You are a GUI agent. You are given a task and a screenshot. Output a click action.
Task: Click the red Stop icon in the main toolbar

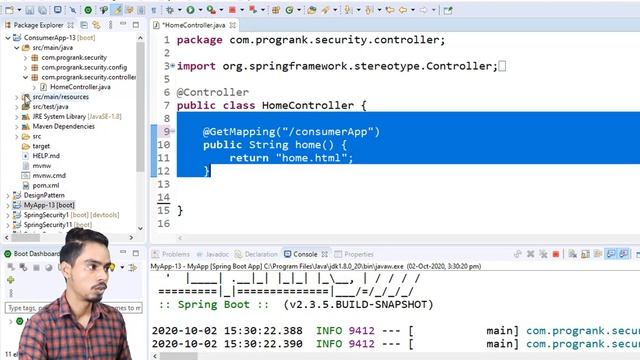click(232, 10)
